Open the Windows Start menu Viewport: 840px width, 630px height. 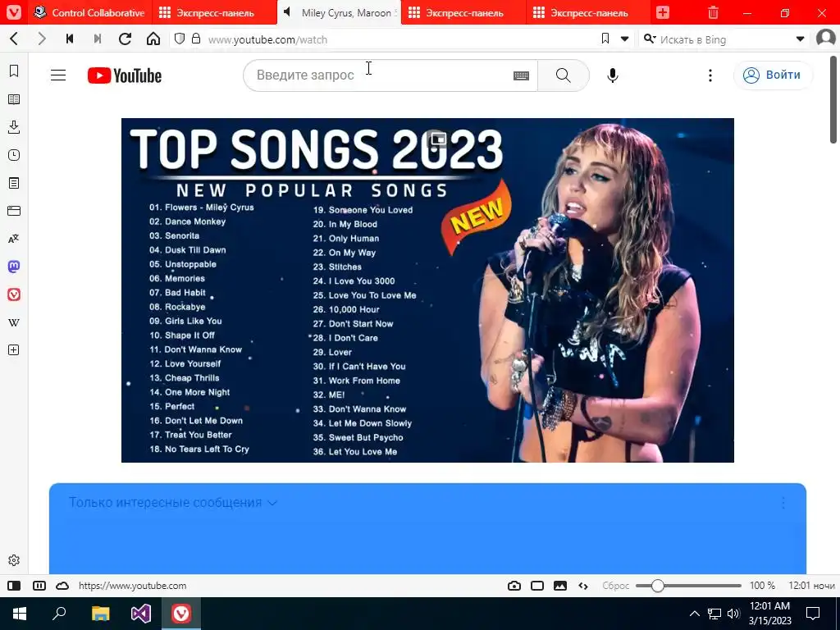pos(20,614)
